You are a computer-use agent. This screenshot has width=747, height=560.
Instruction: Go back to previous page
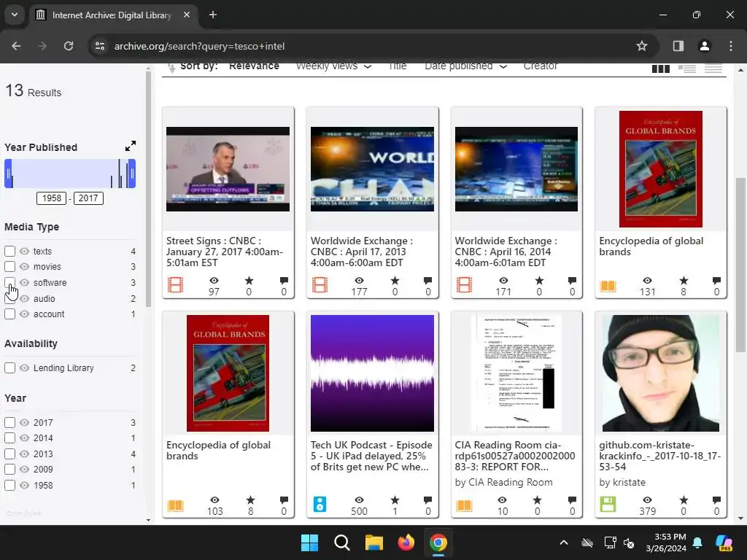(x=16, y=46)
